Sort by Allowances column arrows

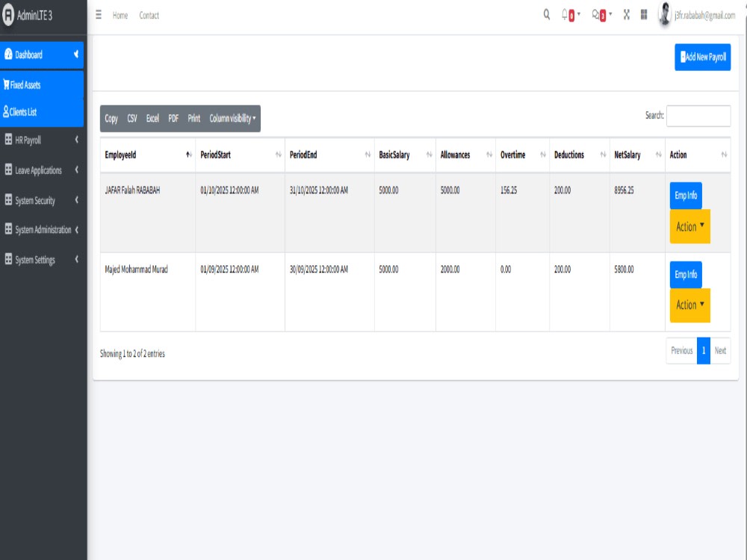pos(489,155)
